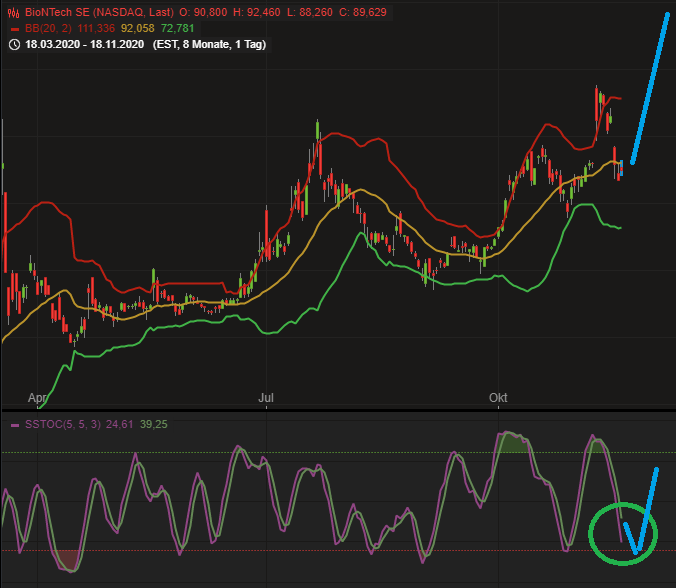Click the middle Bollinger value 92,058
676x588 pixels.
coord(138,28)
